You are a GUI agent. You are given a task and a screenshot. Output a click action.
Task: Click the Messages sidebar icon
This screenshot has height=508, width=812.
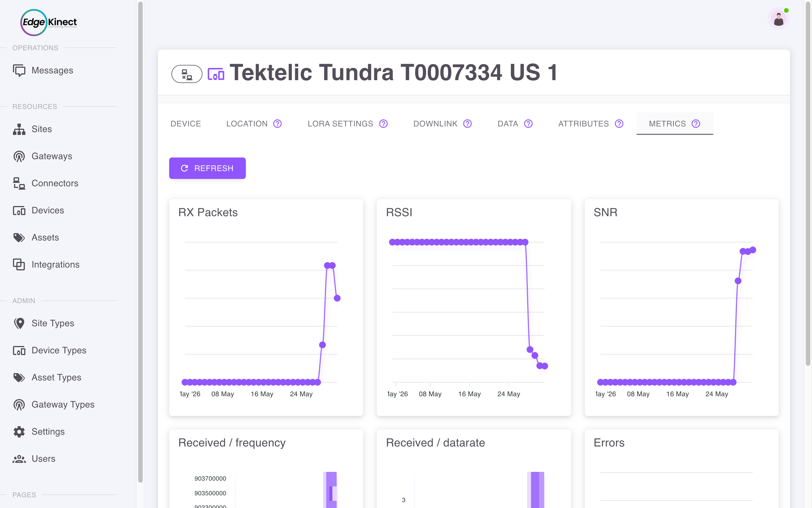[x=19, y=70]
